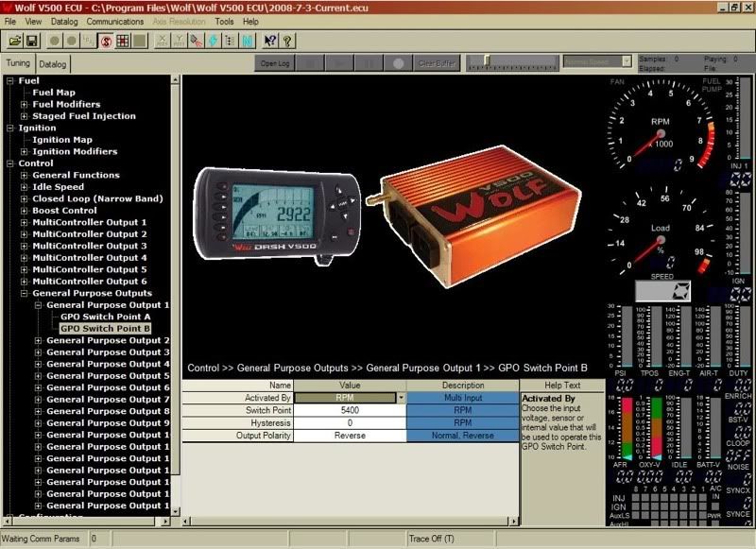The image size is (756, 549).
Task: Select GPO Switch Point B
Action: click(x=106, y=329)
